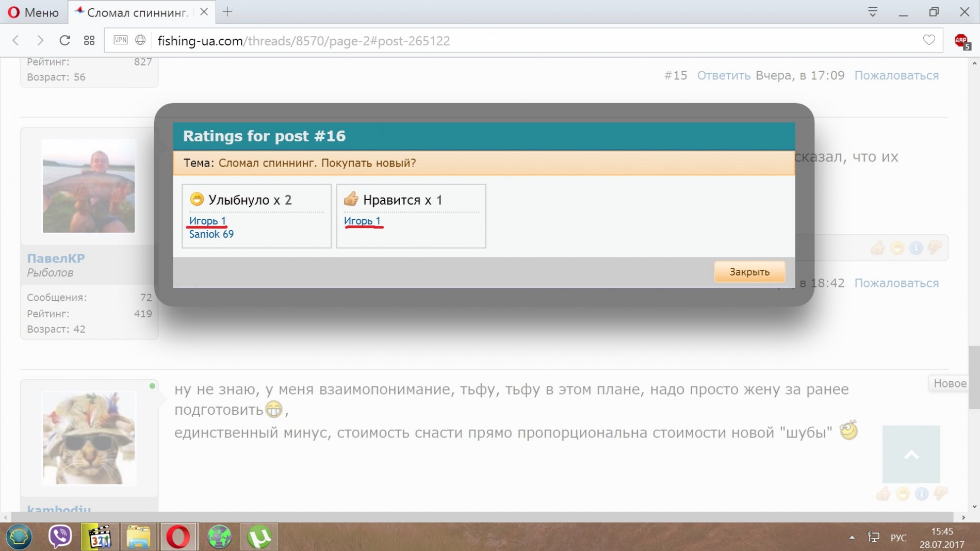Screen dimensions: 980x551
Task: Click the browser reload icon
Action: coord(64,40)
